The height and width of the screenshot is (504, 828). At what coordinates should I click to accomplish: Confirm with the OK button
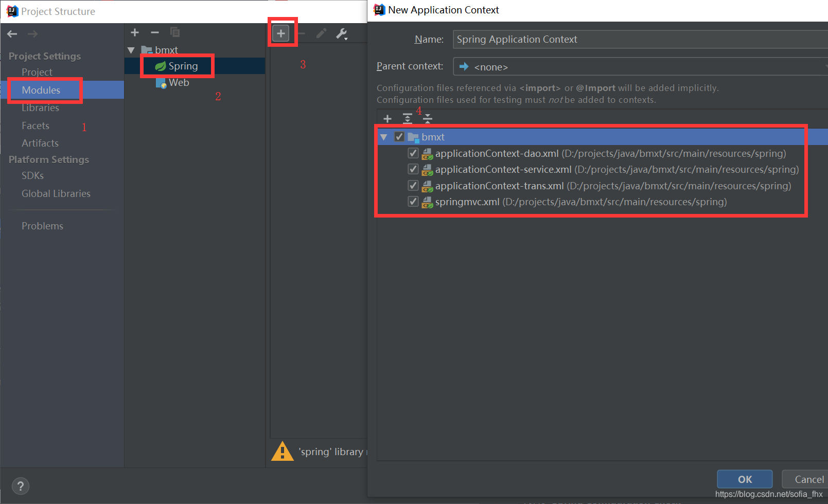[x=745, y=479]
